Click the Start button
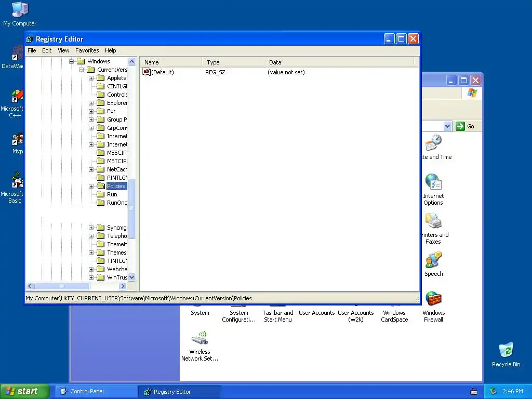The image size is (532, 399). click(x=24, y=391)
